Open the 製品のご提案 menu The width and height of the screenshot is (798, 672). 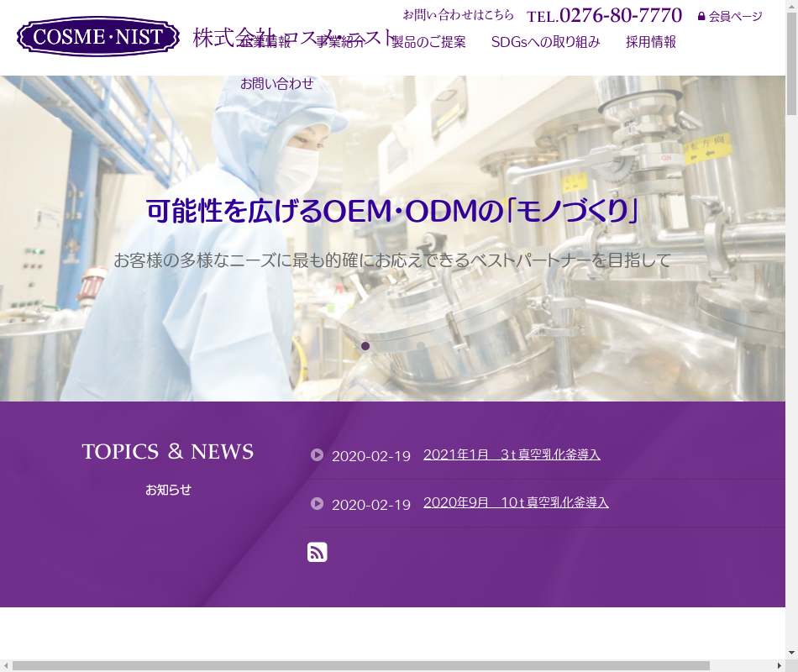(428, 42)
